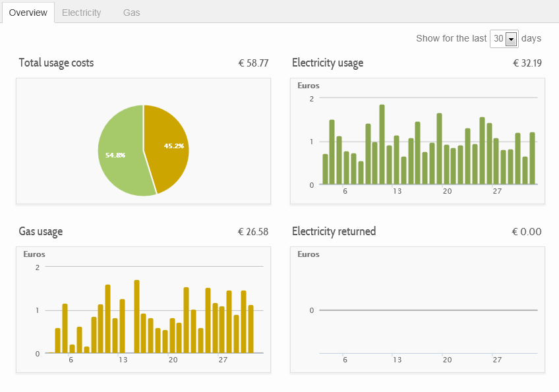Click the € 26.58 gas amount

click(253, 232)
